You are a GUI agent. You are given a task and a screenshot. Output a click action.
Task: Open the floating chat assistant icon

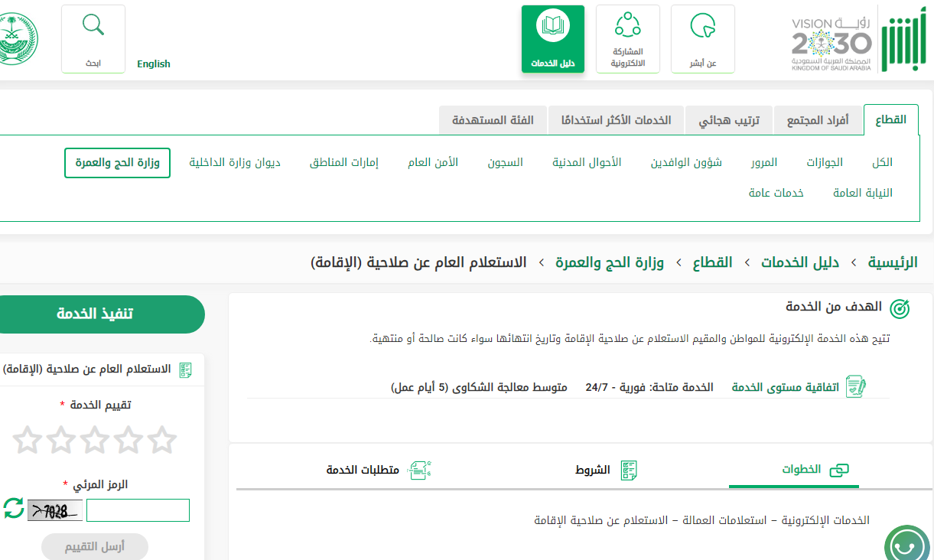coord(908,545)
